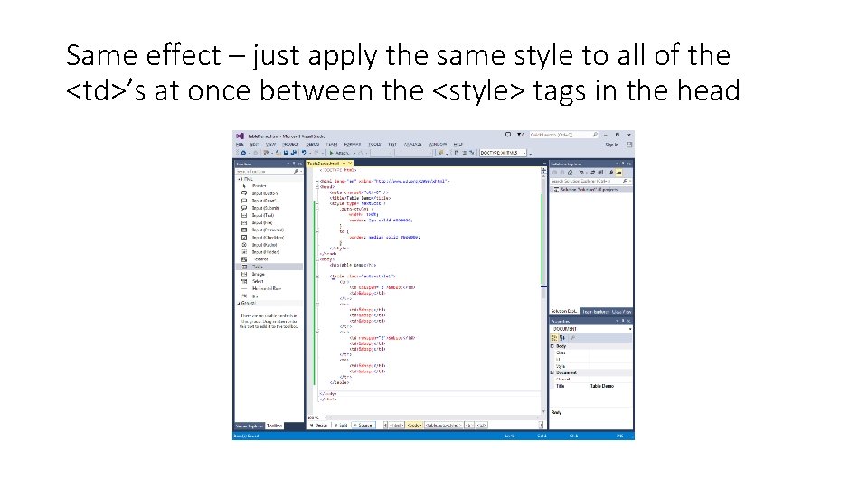Click the Title property value Table Demo

click(602, 386)
